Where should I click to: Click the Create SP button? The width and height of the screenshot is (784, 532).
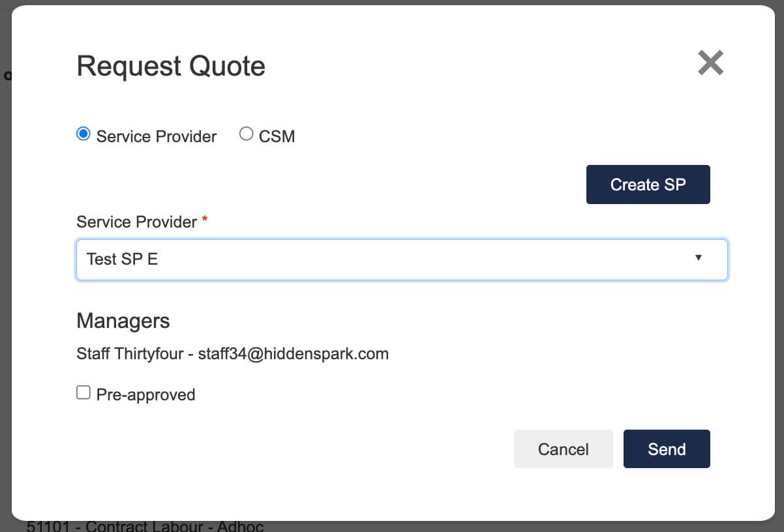click(648, 185)
